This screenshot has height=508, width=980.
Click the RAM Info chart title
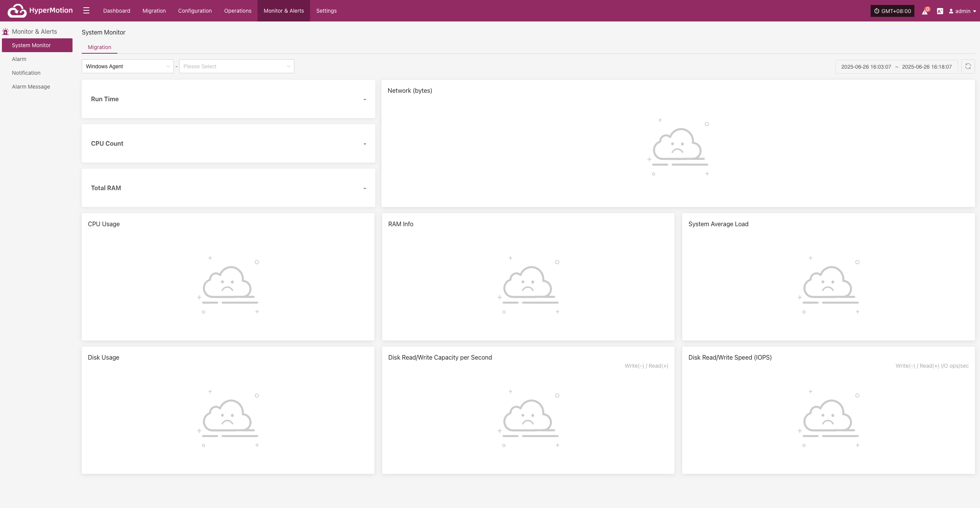[401, 224]
